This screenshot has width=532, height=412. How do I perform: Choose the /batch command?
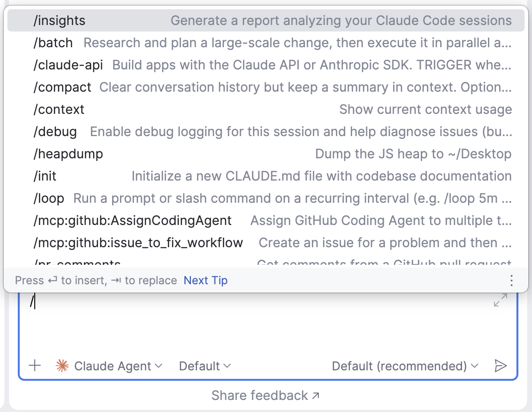tap(53, 43)
